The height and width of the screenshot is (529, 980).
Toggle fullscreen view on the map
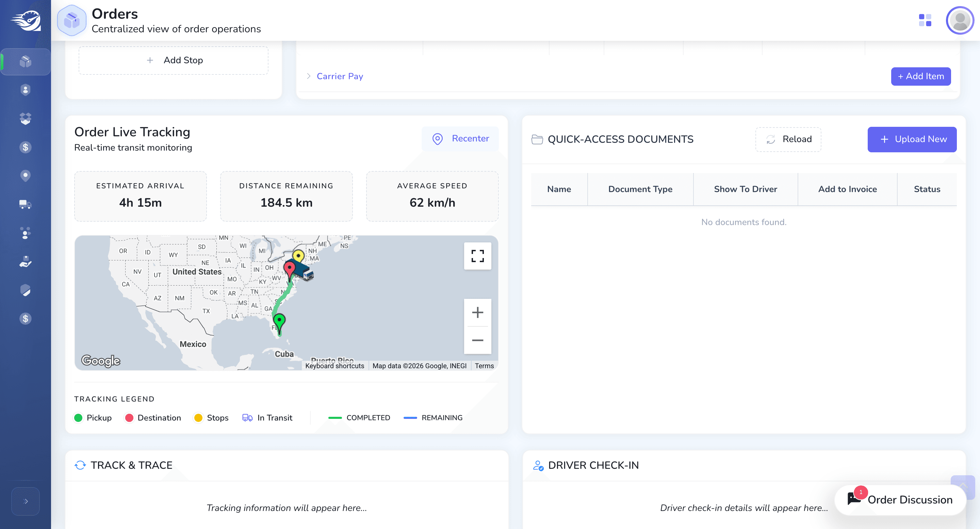[x=477, y=256]
